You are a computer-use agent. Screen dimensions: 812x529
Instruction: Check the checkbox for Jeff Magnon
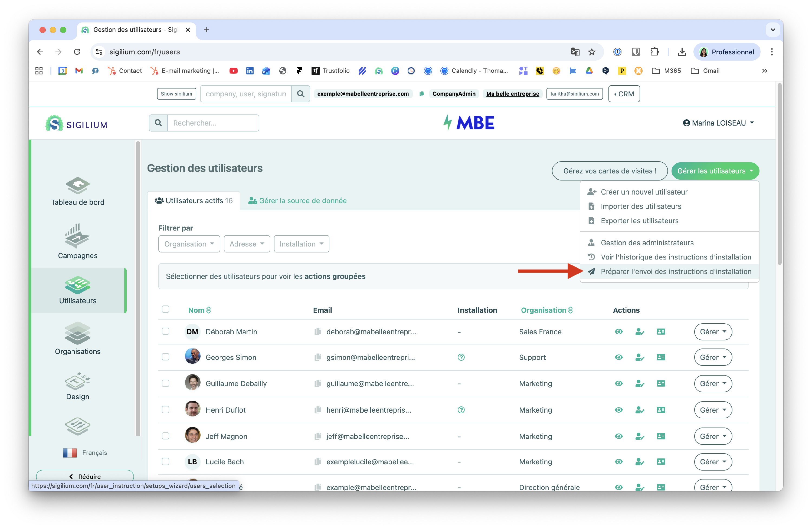click(x=165, y=436)
